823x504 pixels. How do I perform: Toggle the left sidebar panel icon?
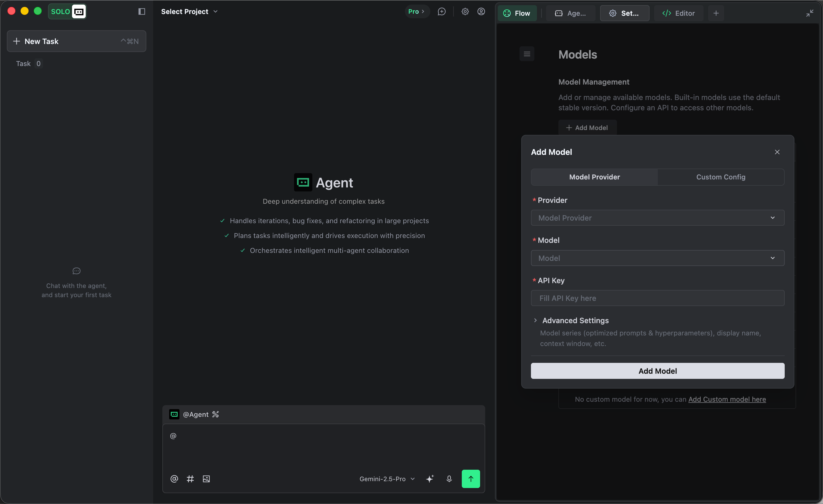142,12
